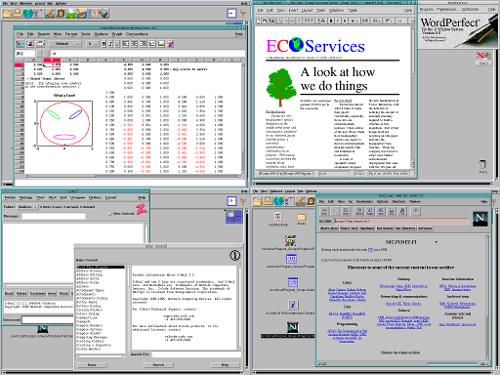
Task: Click the first colorful icon in spreadsheet toolbar
Action: tap(20, 44)
